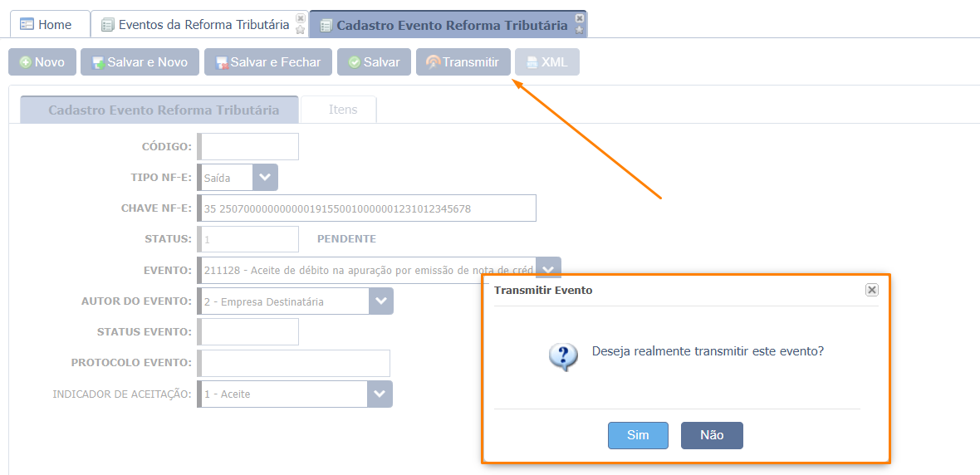Screen dimensions: 980x475
Task: Click the Salvar e Fechar disk icon
Action: tap(222, 62)
